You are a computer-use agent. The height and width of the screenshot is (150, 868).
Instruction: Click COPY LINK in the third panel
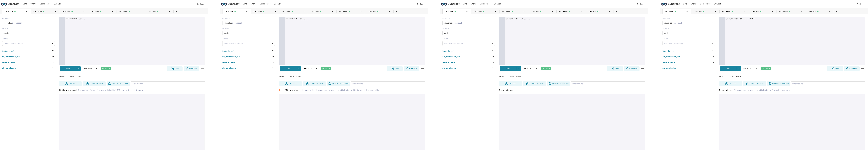point(632,68)
